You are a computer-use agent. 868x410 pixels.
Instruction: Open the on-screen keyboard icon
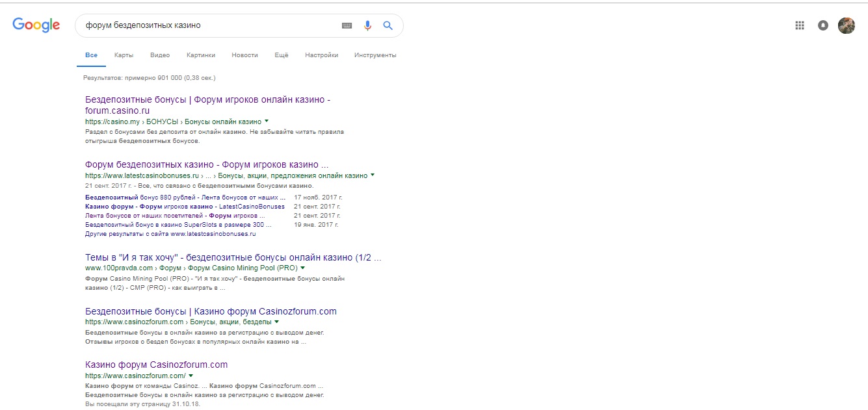point(347,26)
